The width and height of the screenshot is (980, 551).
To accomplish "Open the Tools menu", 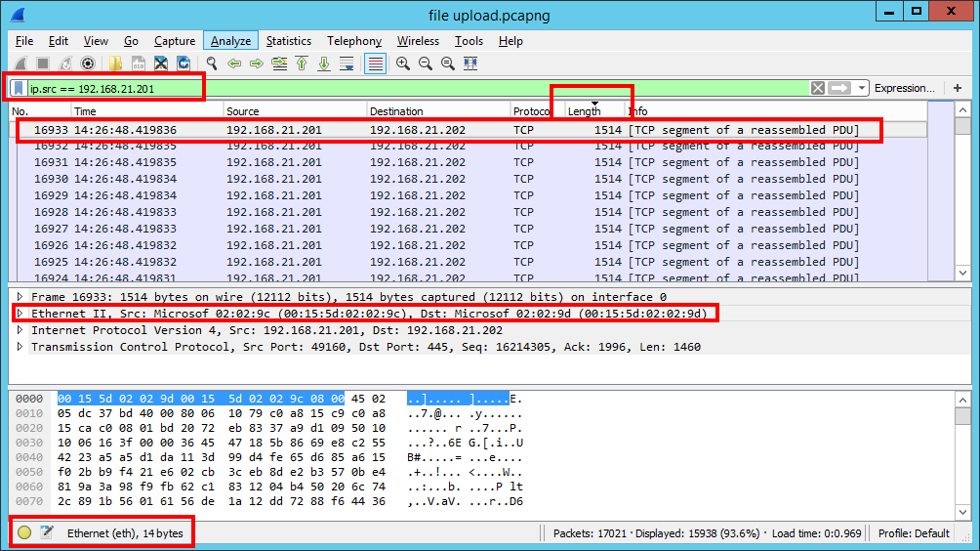I will pyautogui.click(x=469, y=41).
